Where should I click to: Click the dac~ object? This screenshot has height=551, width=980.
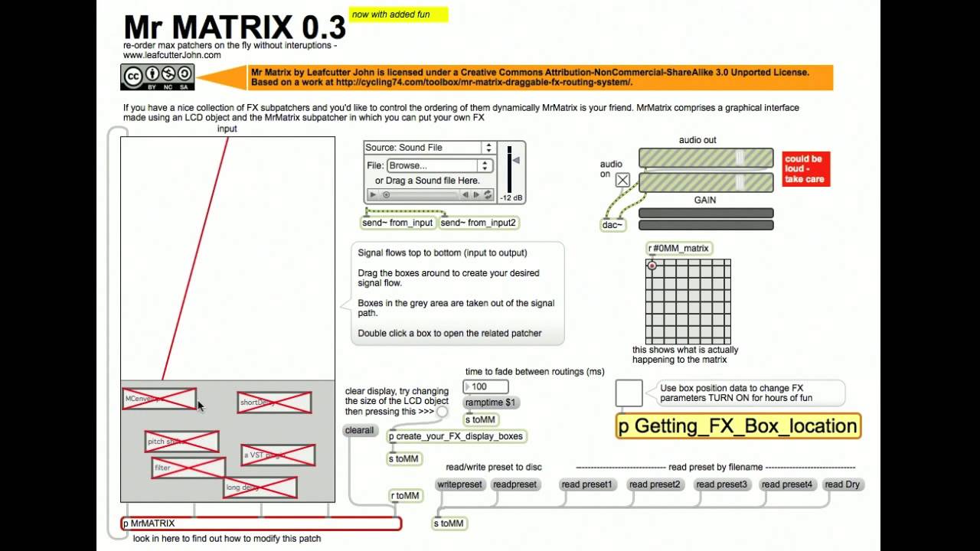pyautogui.click(x=613, y=225)
